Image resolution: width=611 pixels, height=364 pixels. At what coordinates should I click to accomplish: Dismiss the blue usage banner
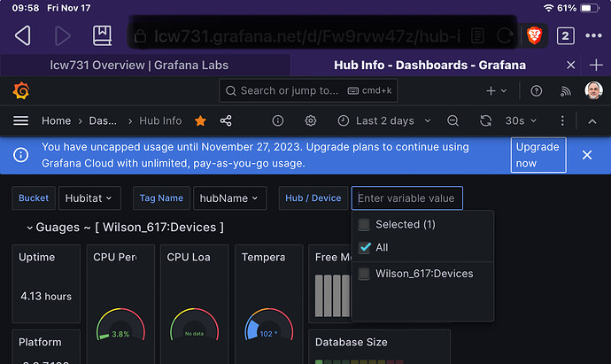coord(587,155)
